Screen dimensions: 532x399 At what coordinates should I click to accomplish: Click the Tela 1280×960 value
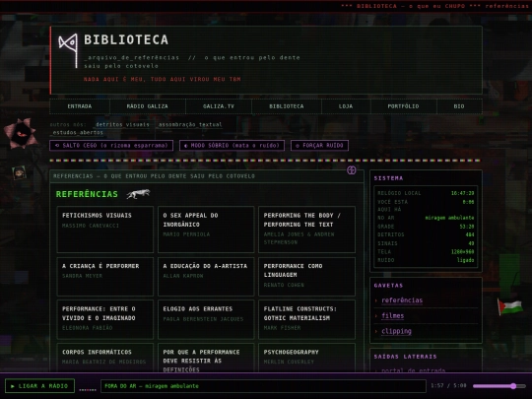click(x=462, y=251)
